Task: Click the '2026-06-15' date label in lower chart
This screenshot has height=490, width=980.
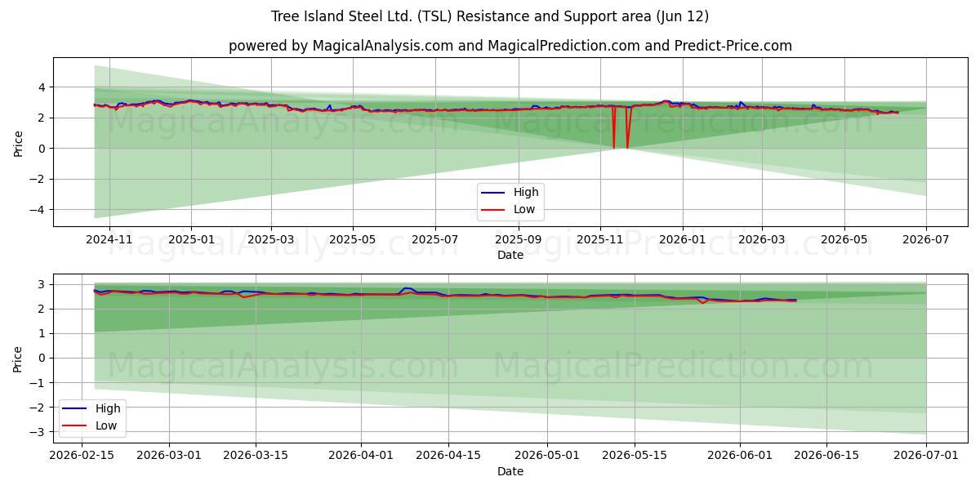Action: point(826,457)
